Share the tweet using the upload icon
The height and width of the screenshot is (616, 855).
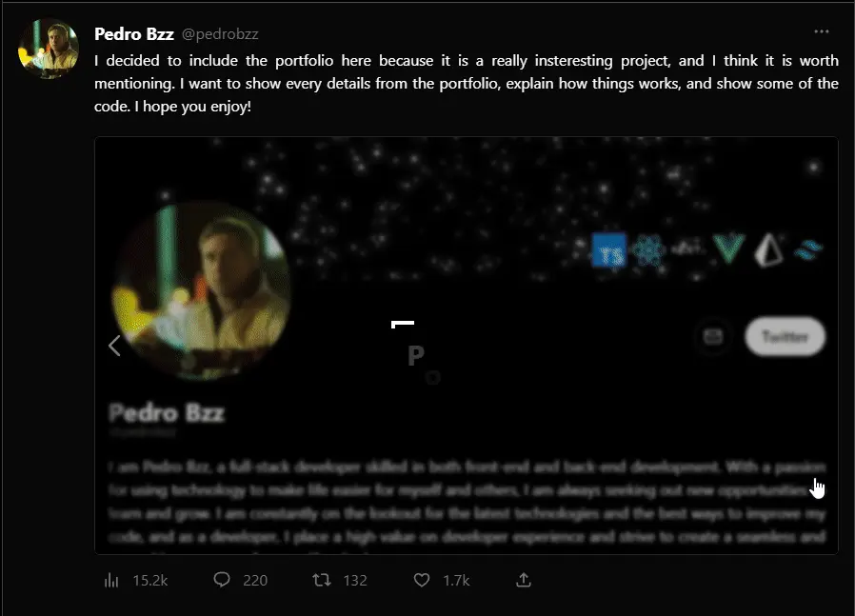tap(524, 580)
